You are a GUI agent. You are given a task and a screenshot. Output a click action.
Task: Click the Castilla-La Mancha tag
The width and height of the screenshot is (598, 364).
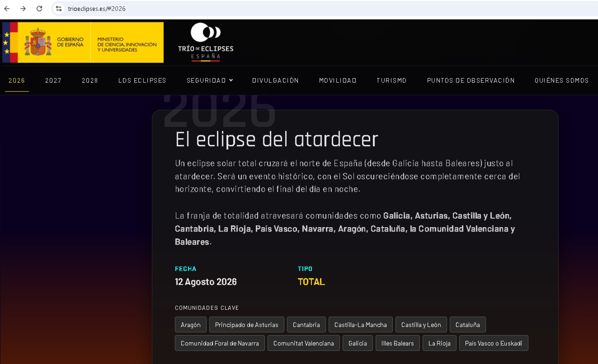point(360,325)
